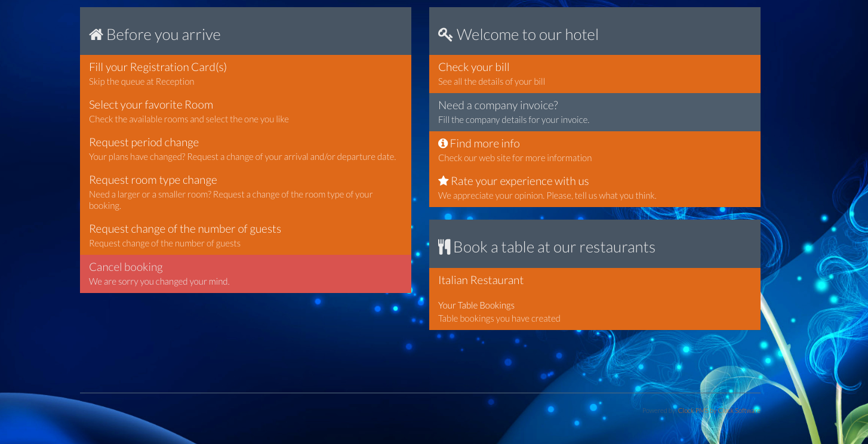Open Request period change
This screenshot has width=868, height=444.
[245, 149]
